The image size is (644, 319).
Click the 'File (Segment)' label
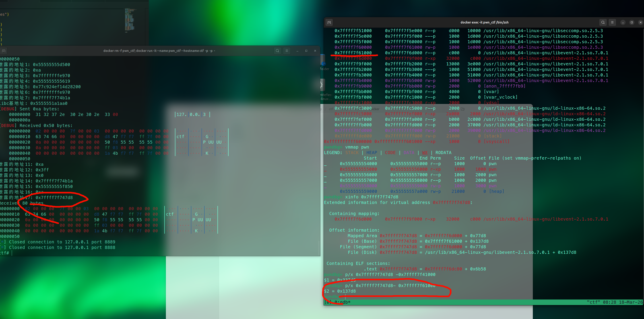(x=358, y=247)
